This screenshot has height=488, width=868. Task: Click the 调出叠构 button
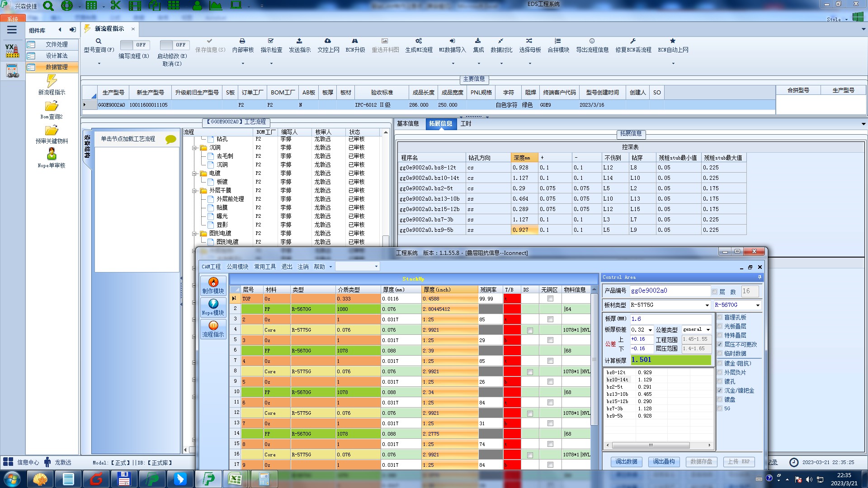pos(664,461)
